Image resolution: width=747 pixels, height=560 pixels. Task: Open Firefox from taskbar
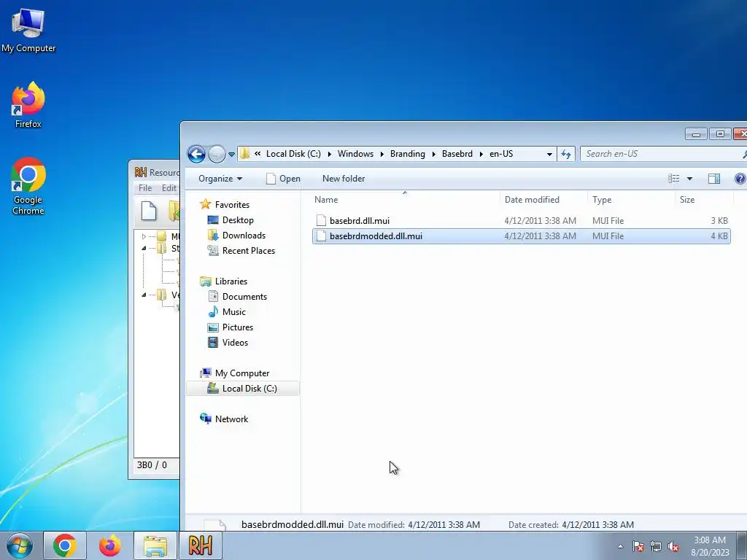pyautogui.click(x=109, y=545)
